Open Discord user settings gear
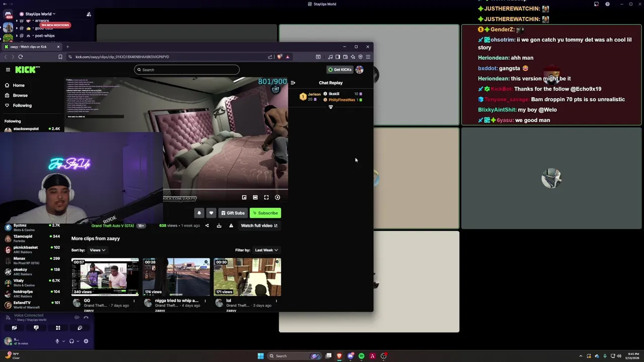Image resolution: width=644 pixels, height=362 pixels. tap(86, 341)
